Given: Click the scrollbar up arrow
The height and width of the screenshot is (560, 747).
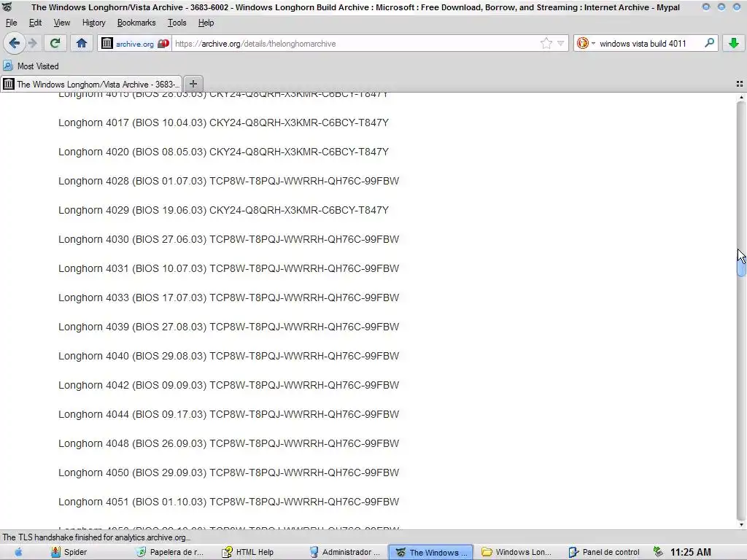Looking at the screenshot, I should pyautogui.click(x=741, y=97).
